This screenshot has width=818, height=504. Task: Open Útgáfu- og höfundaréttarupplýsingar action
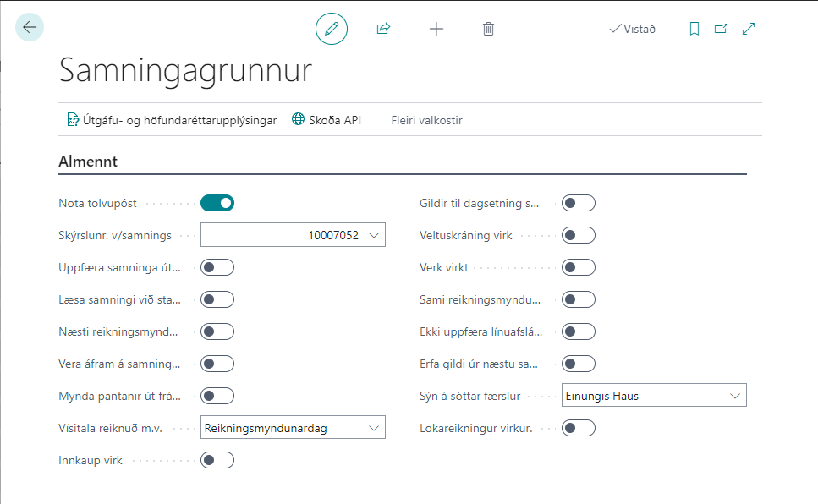click(172, 120)
